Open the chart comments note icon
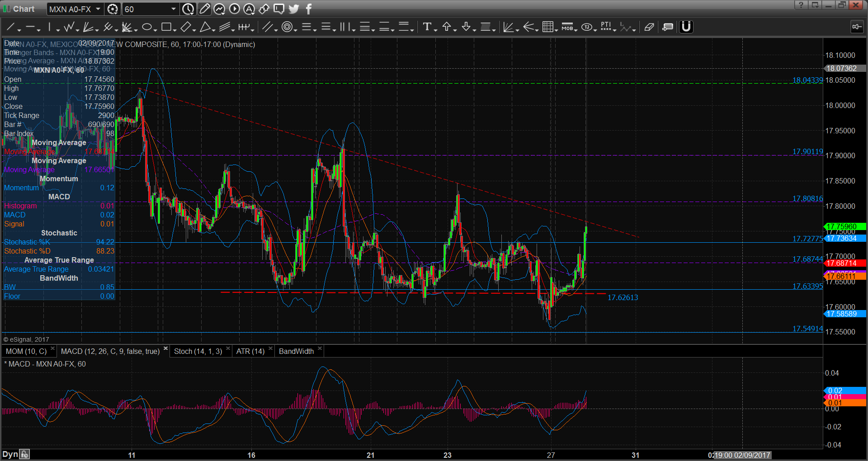Screen dimensions: 868x461 click(668, 27)
